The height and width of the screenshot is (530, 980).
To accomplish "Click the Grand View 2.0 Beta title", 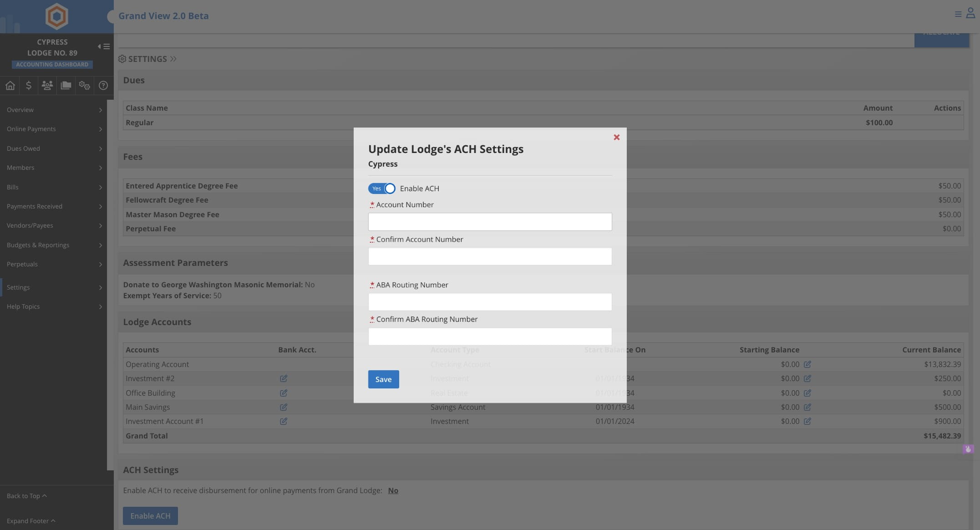I will coord(163,16).
